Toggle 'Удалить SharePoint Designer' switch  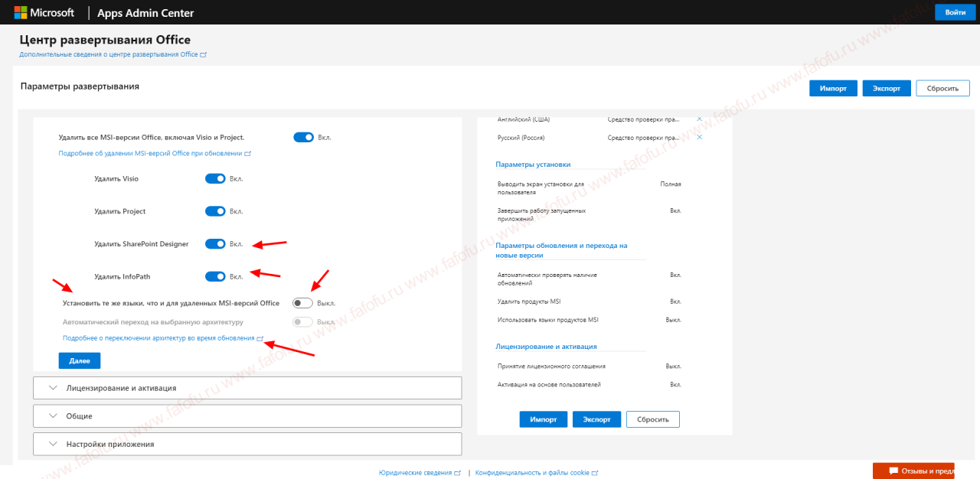215,244
